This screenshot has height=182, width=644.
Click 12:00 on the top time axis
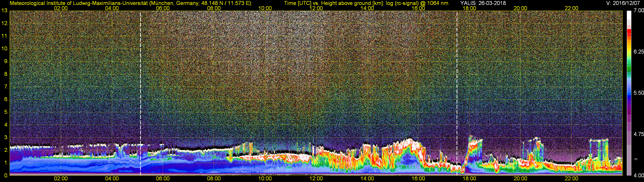[316, 8]
